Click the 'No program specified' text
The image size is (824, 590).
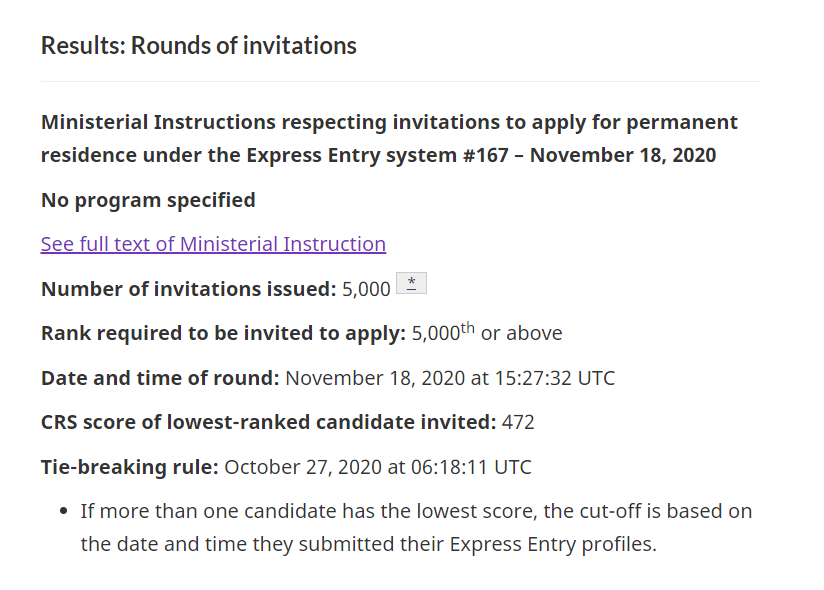point(148,200)
